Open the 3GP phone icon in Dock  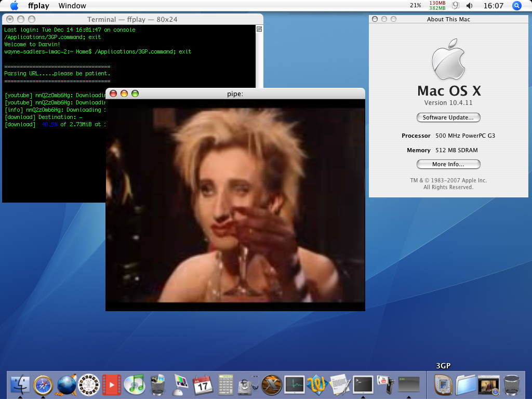coord(443,385)
